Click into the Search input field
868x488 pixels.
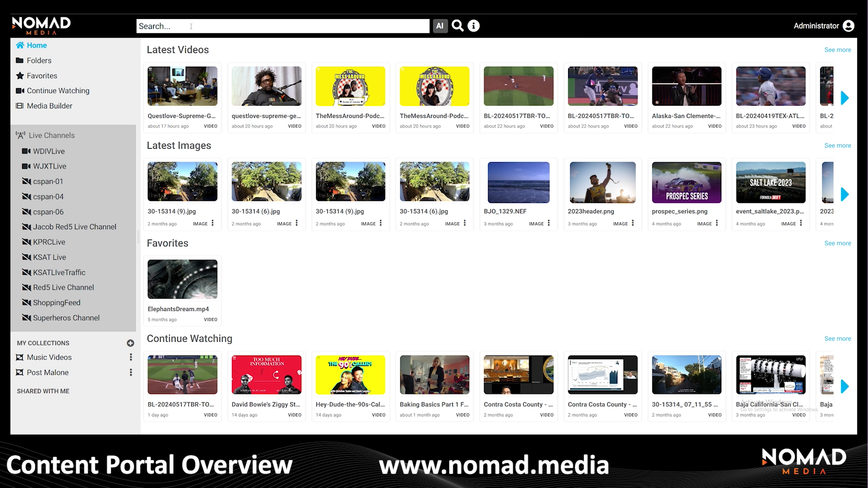[x=283, y=26]
